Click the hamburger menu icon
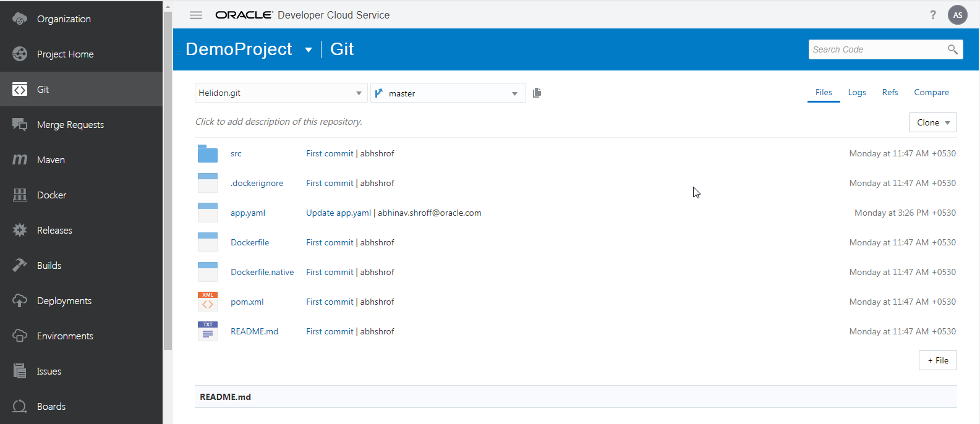 [196, 15]
